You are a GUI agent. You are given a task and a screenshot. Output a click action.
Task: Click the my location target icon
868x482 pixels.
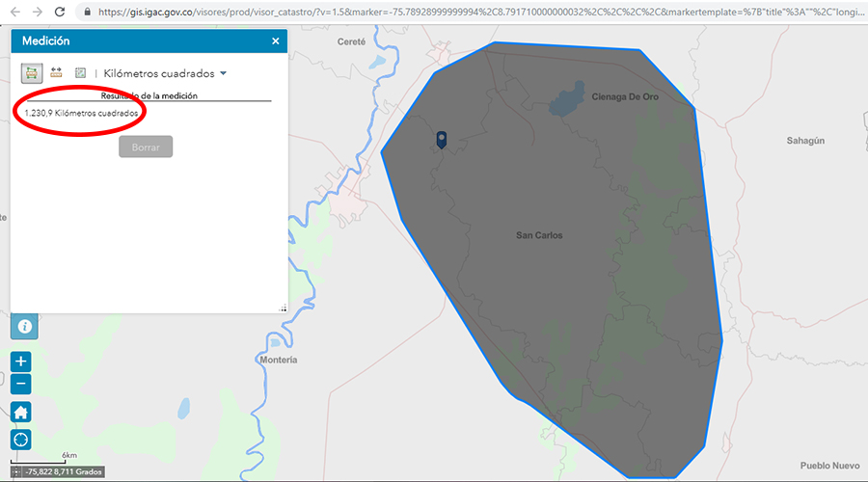pos(20,440)
